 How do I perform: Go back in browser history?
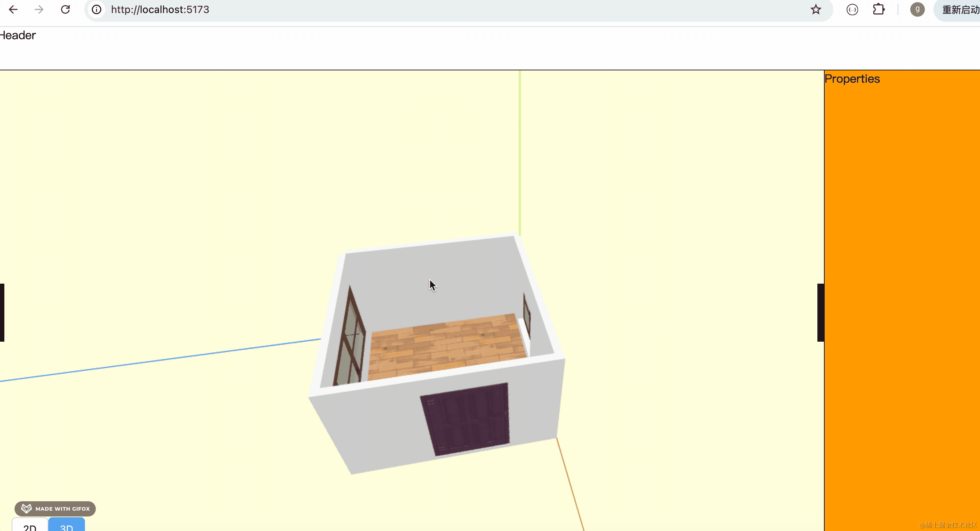(x=13, y=9)
